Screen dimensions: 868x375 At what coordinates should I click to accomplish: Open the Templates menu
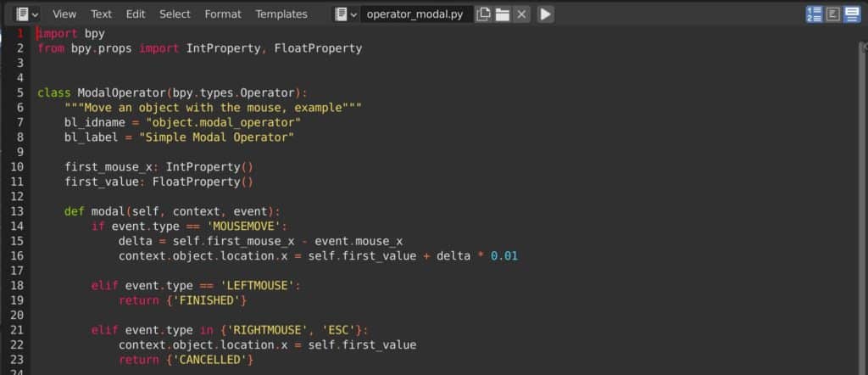[281, 14]
